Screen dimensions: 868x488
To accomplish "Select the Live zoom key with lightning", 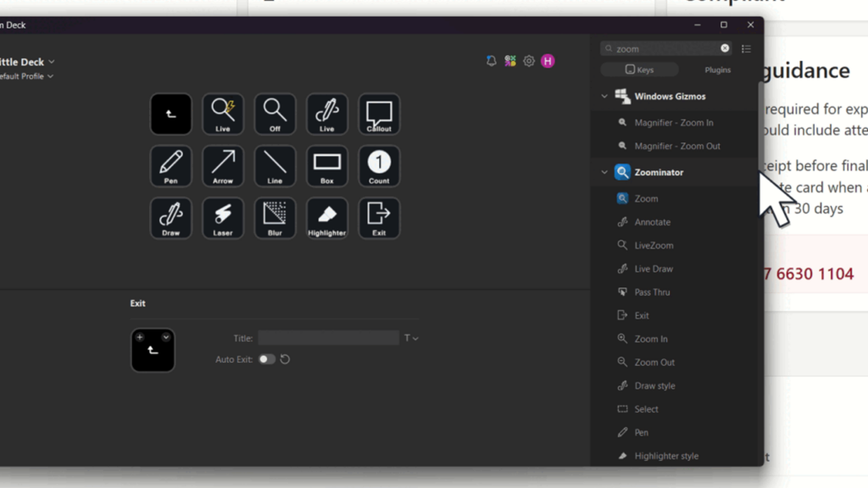I will [x=223, y=114].
